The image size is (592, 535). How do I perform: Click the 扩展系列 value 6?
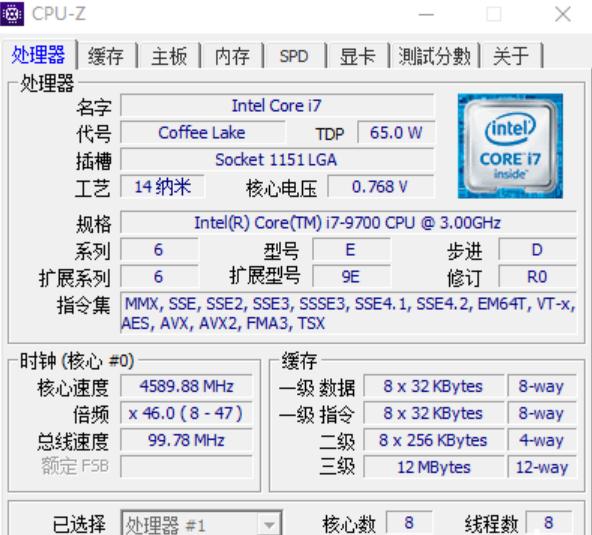159,277
